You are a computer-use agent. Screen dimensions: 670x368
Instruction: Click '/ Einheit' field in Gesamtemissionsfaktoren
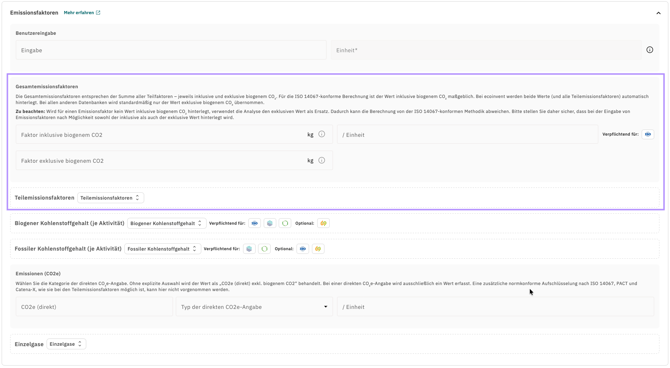(467, 135)
